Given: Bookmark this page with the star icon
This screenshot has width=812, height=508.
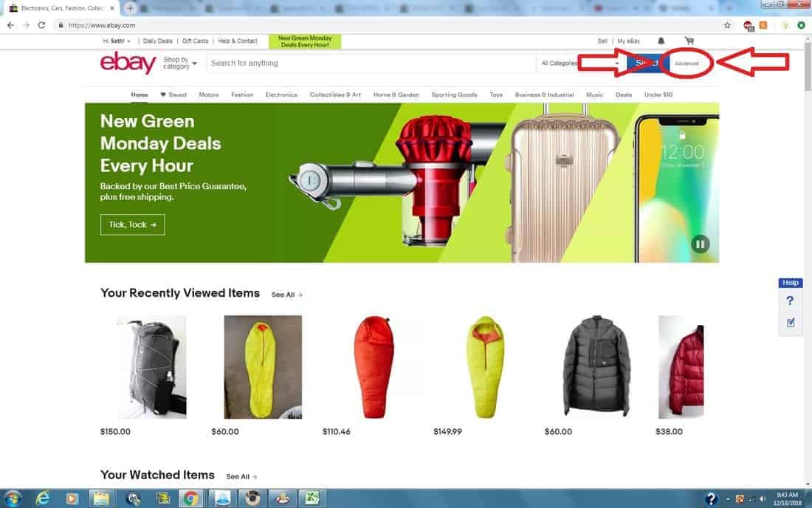Looking at the screenshot, I should (x=727, y=25).
